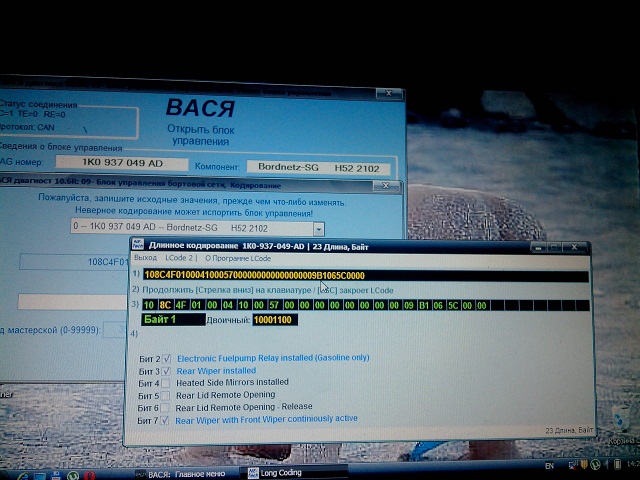The height and width of the screenshot is (480, 640).
Task: Click the coding field 108C4F01 in ВАСЯ window
Action: 74,262
